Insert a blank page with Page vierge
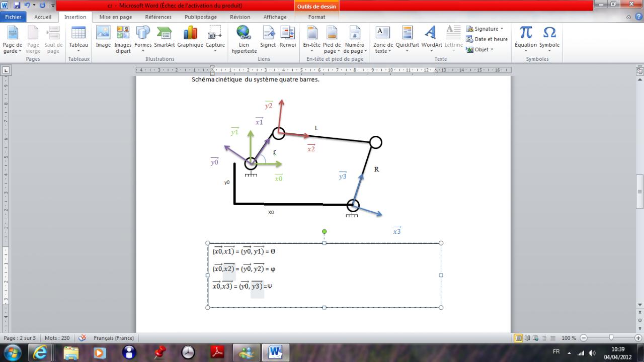 point(33,39)
